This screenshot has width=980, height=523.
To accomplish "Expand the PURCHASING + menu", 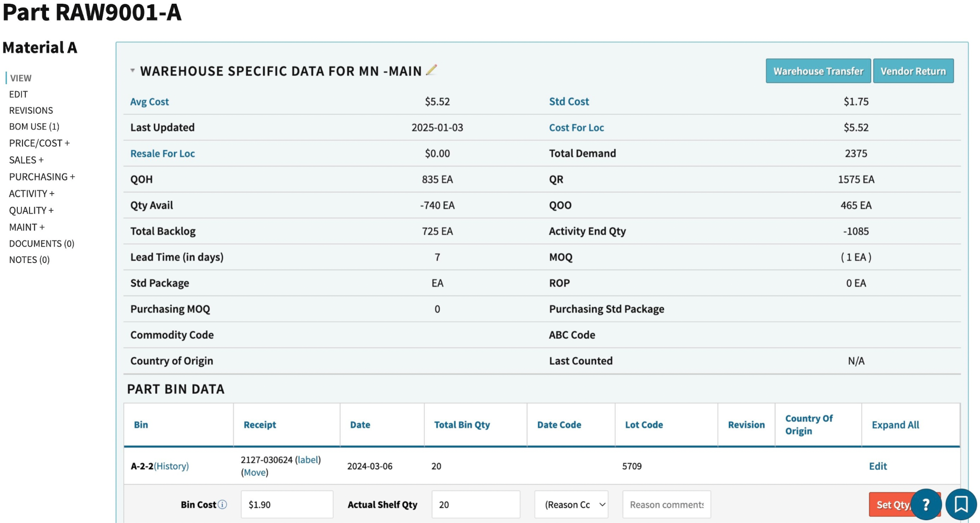I will tap(42, 177).
